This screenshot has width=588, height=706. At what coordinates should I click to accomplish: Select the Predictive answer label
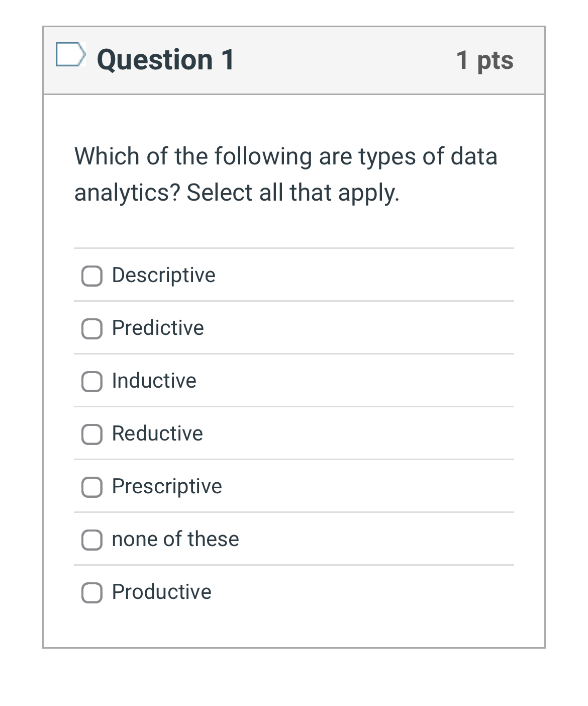point(157,328)
